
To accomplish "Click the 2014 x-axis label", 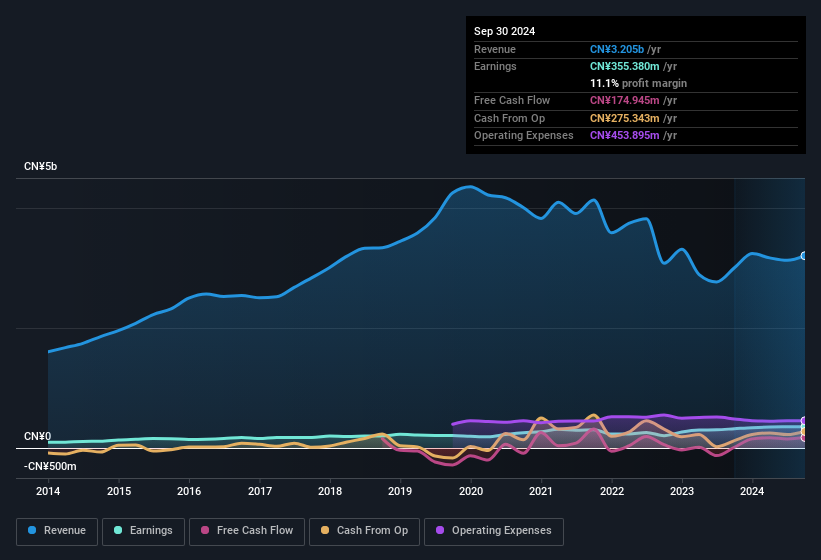I will [48, 491].
